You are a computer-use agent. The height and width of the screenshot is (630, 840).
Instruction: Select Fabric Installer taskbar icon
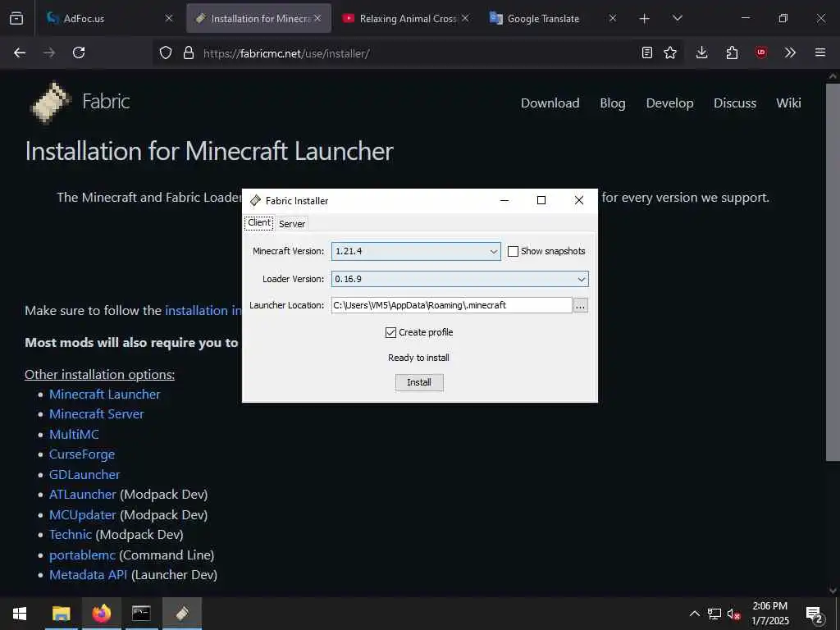point(182,614)
